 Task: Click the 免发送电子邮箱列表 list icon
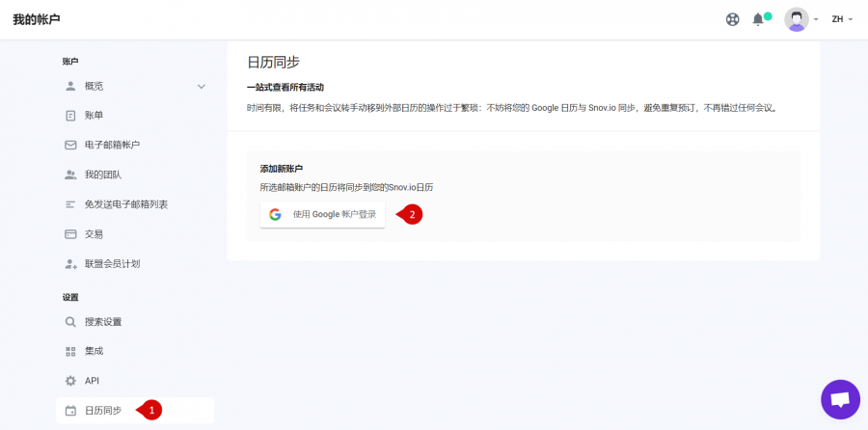point(70,204)
